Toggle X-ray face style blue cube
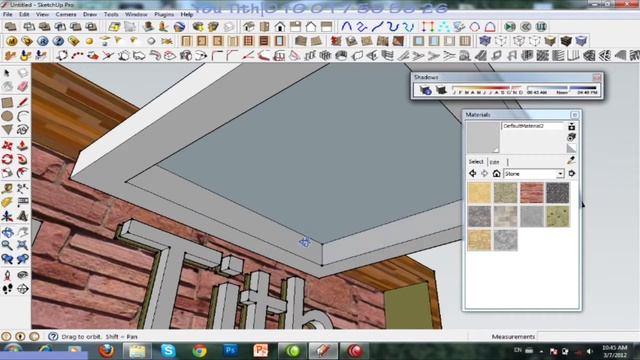 [484, 41]
